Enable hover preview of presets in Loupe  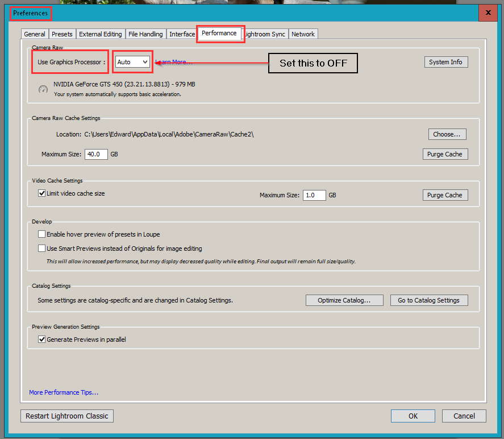[x=42, y=234]
